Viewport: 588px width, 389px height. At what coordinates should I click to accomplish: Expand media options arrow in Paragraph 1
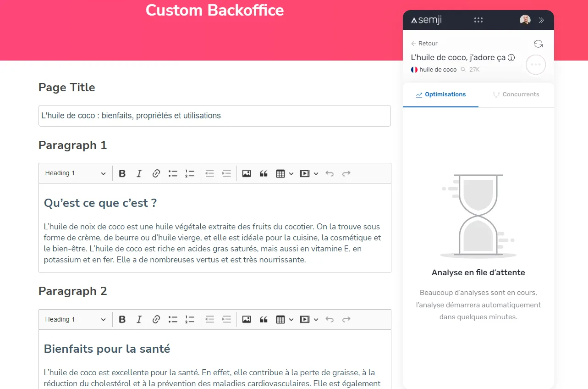pos(316,173)
